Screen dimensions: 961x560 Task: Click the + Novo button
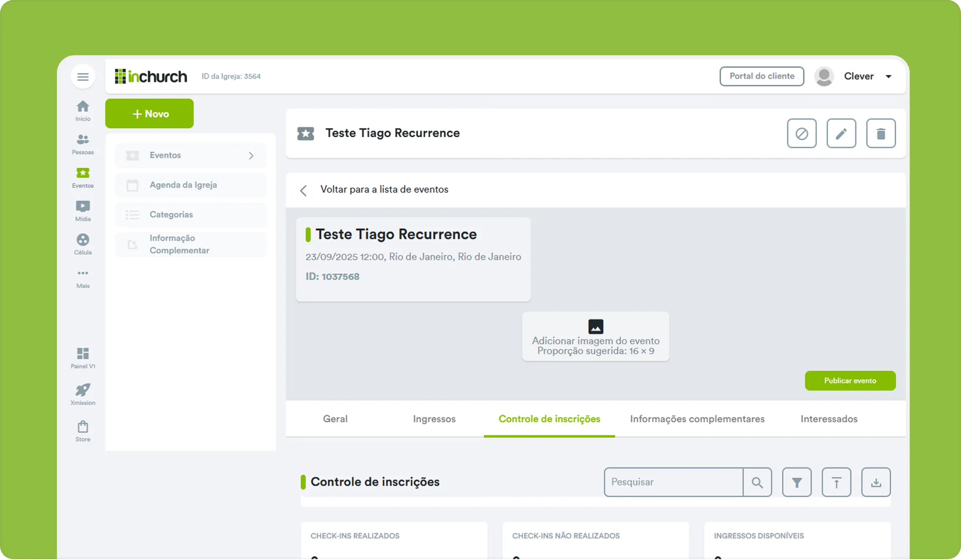pyautogui.click(x=149, y=114)
